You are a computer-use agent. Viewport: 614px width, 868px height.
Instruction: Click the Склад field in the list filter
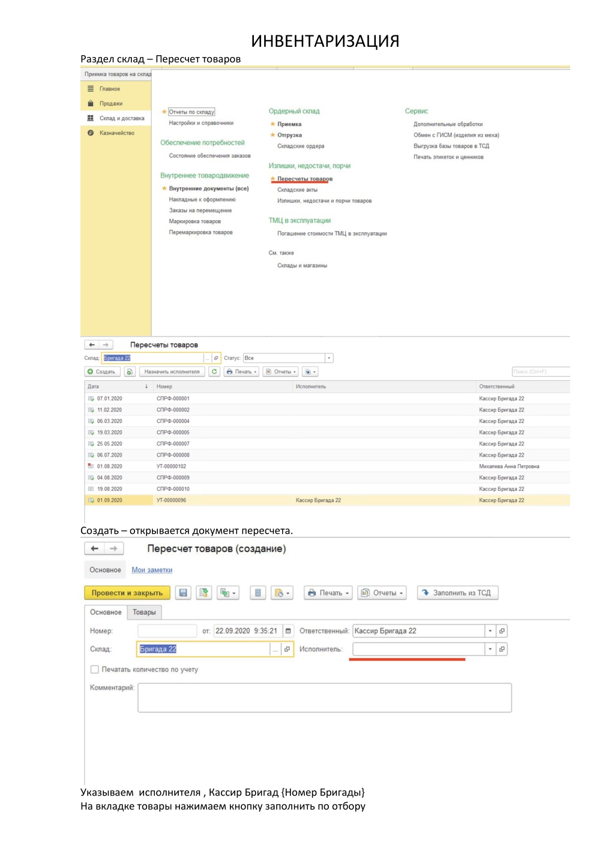click(x=152, y=358)
